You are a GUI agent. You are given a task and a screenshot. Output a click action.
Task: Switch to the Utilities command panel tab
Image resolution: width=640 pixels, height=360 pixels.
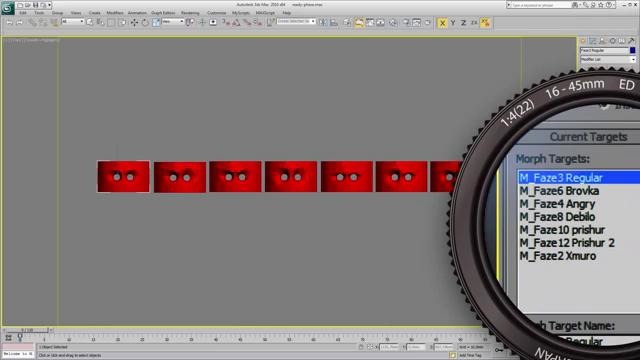coord(631,41)
